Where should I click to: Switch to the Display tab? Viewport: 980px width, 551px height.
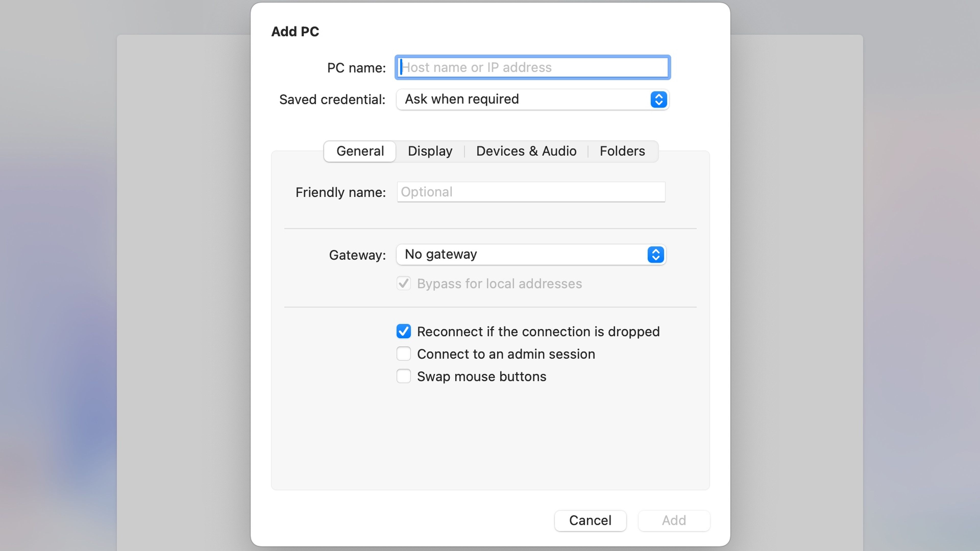430,151
